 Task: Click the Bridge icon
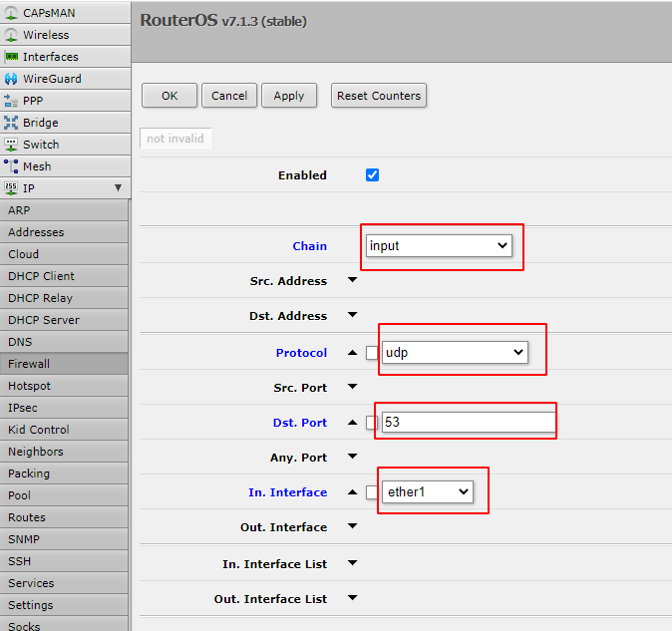[11, 123]
